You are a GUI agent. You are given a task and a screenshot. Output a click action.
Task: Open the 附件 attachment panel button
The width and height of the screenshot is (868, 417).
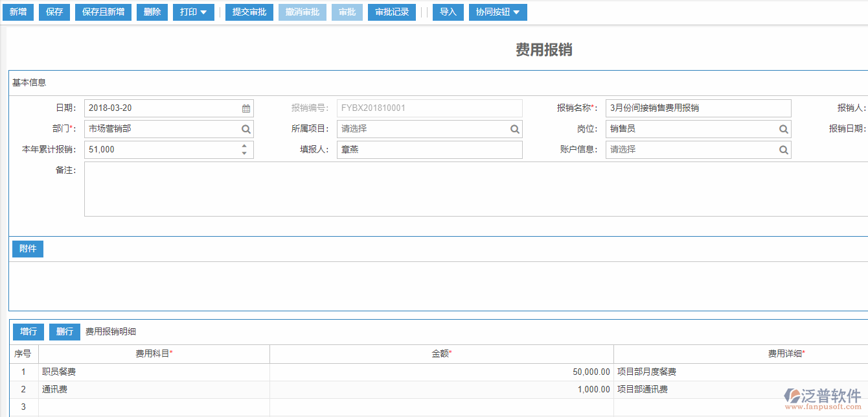click(x=27, y=248)
